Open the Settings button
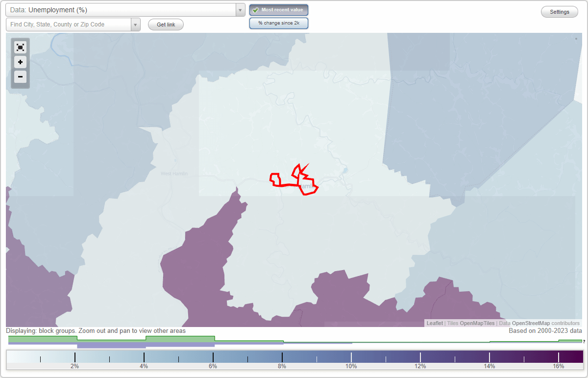The image size is (588, 378). pyautogui.click(x=560, y=12)
